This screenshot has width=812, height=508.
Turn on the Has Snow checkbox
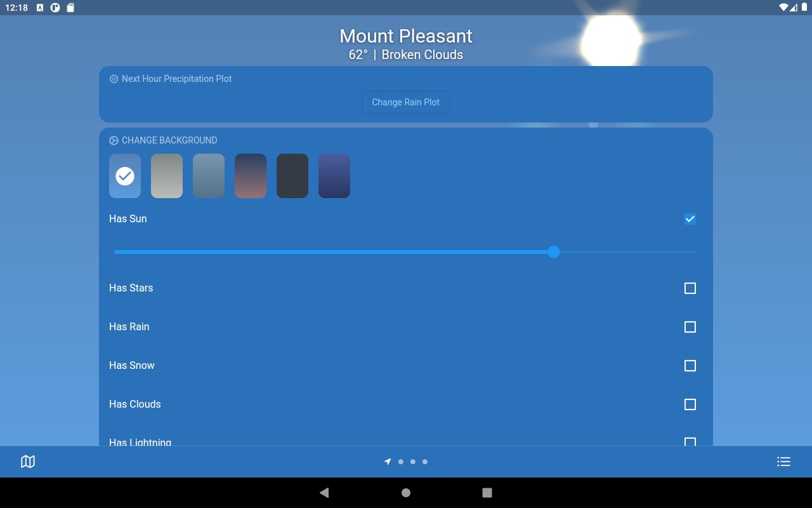point(690,366)
